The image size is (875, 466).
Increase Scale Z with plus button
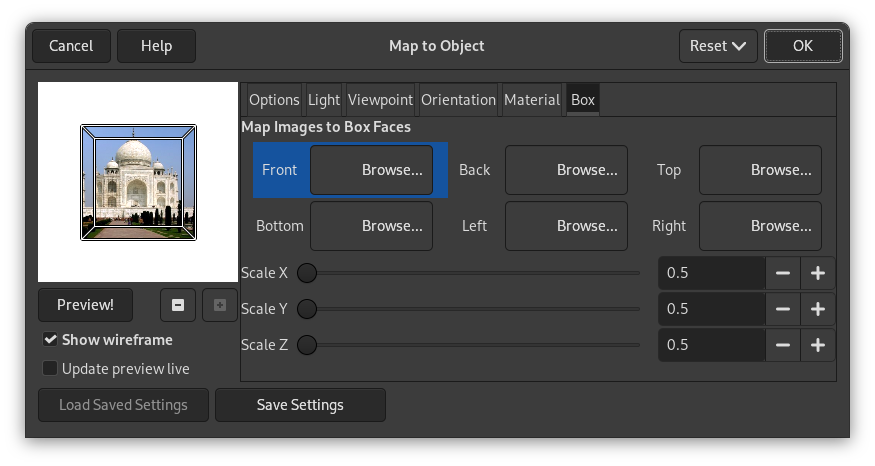[x=817, y=345]
